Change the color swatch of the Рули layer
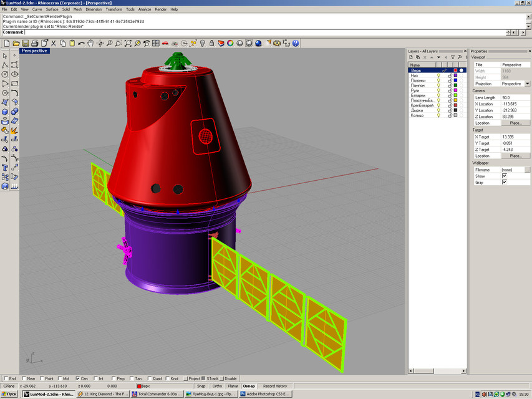The width and height of the screenshot is (532, 399). [x=455, y=90]
